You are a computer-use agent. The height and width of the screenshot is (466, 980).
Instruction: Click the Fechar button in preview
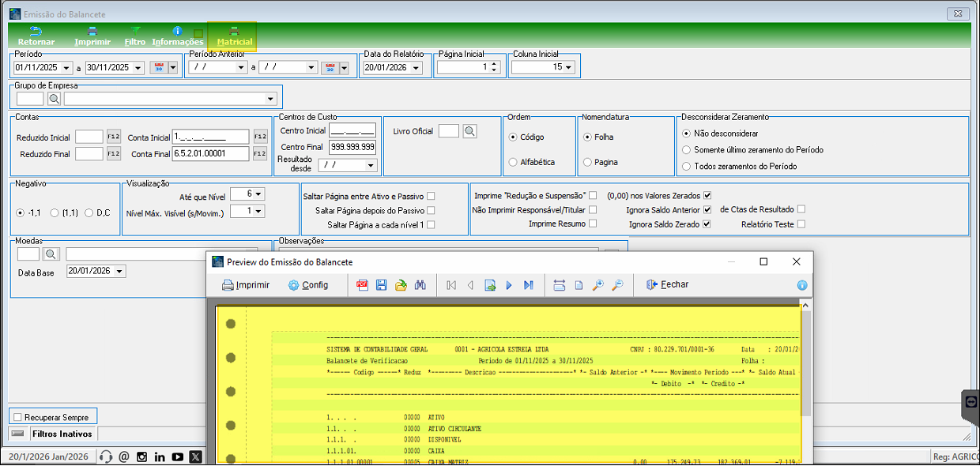[x=667, y=285]
